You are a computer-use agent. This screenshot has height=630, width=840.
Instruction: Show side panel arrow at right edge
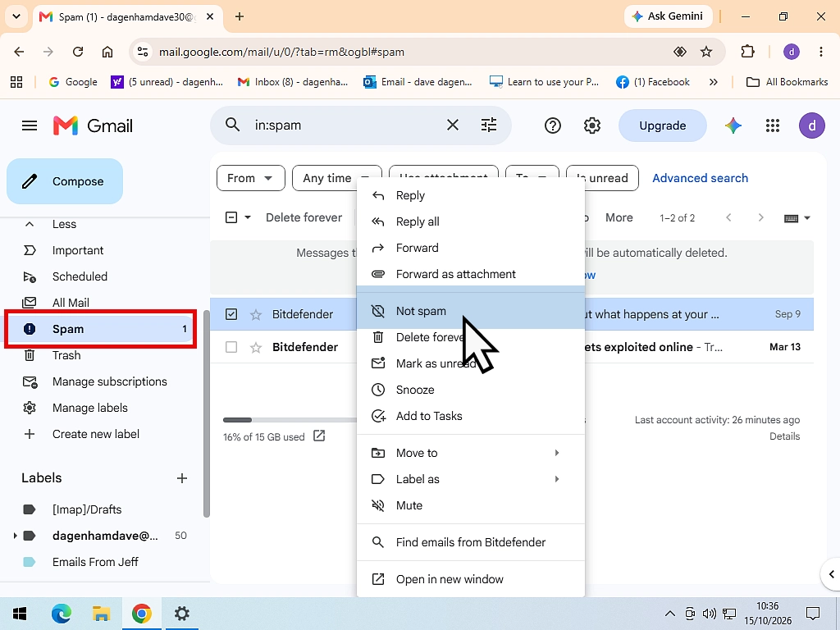coord(831,574)
